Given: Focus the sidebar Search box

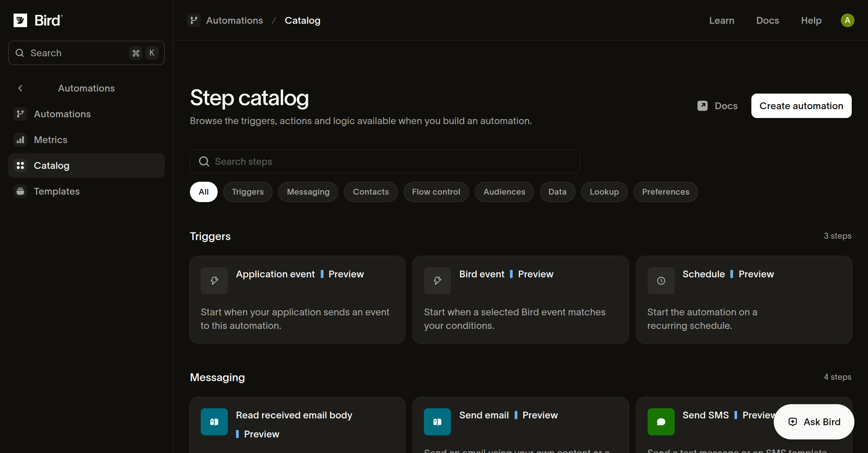Looking at the screenshot, I should (x=86, y=53).
